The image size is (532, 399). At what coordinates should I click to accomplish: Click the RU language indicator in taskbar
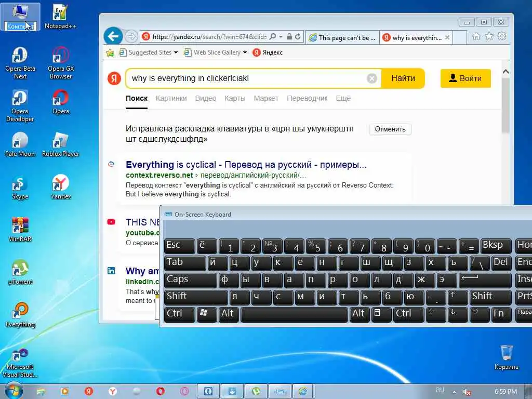point(440,390)
